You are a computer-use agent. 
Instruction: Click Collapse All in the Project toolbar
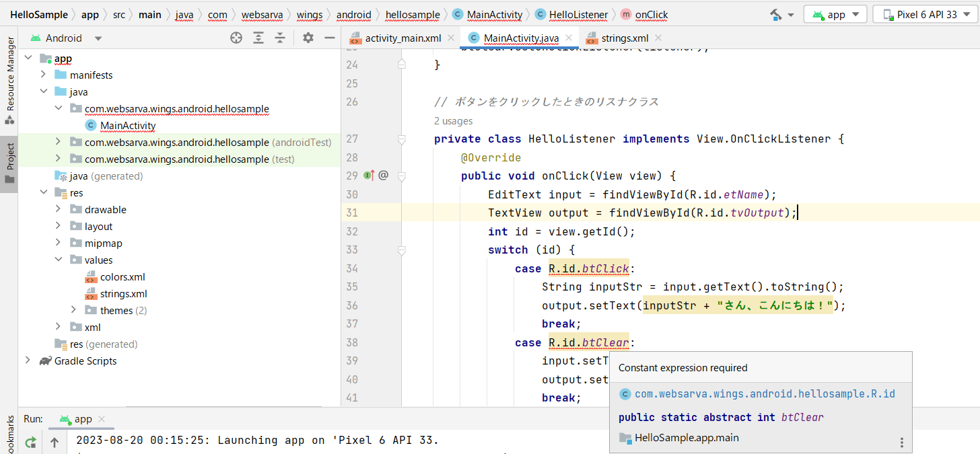click(x=281, y=38)
